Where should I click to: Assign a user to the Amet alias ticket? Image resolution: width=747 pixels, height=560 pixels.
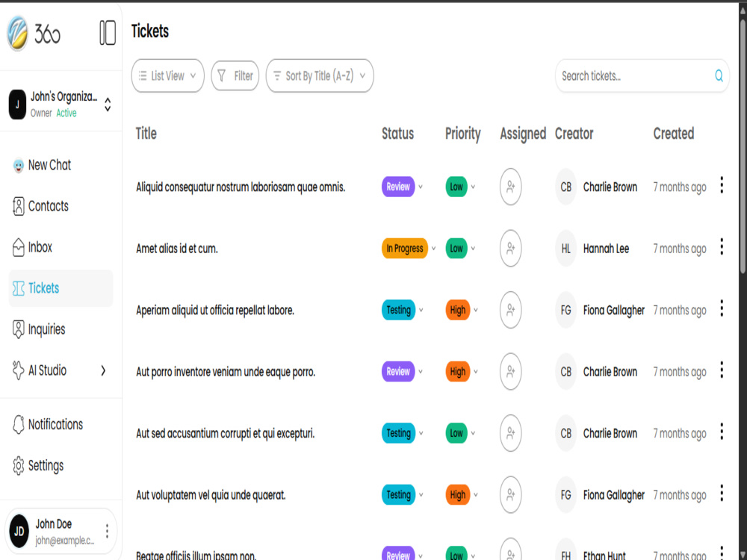click(510, 248)
